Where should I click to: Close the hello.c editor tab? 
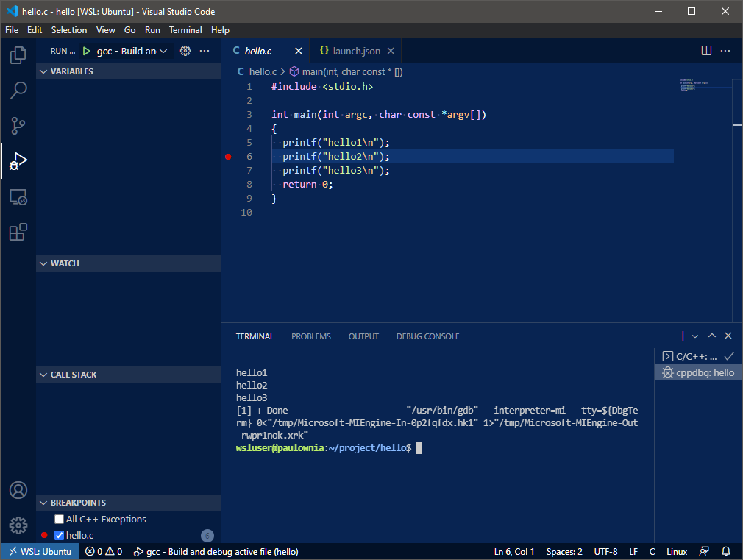298,51
